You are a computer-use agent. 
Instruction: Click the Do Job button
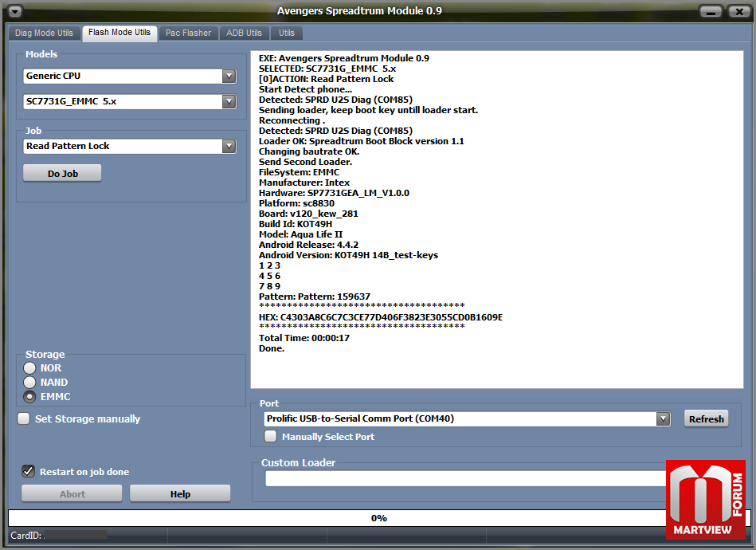pos(63,173)
